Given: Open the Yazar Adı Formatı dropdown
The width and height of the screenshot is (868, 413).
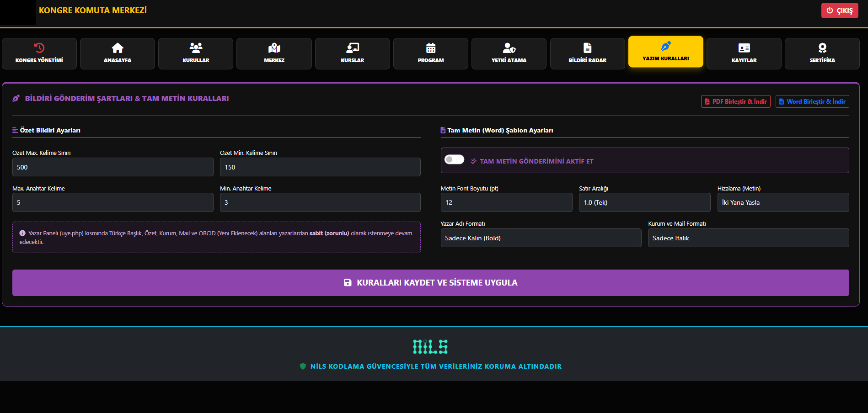Looking at the screenshot, I should [x=541, y=238].
